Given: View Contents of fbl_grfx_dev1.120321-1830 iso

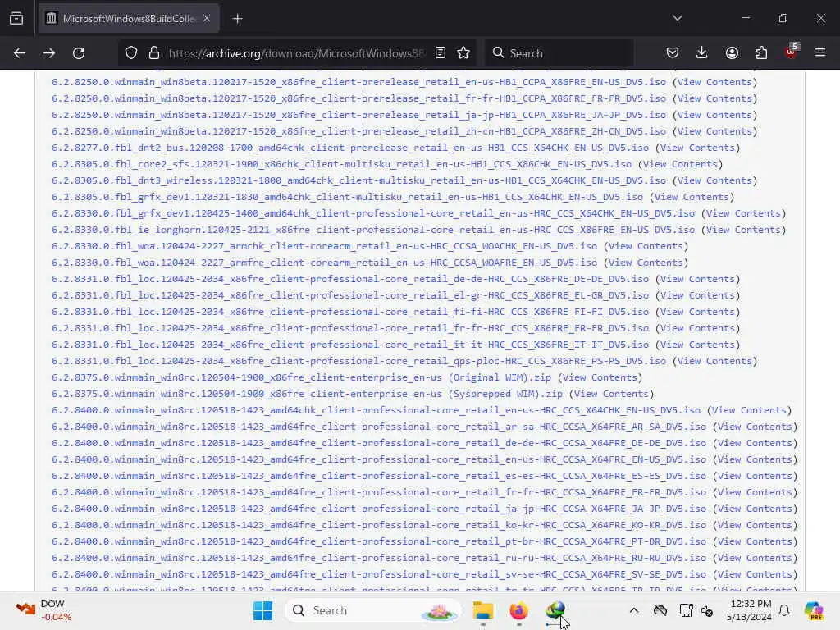Looking at the screenshot, I should tap(692, 197).
